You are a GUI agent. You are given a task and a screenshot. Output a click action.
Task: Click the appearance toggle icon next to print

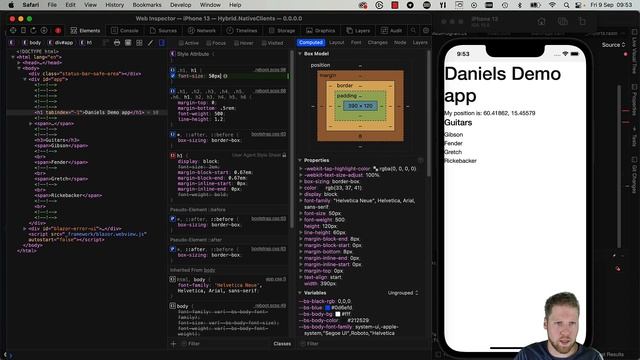pos(128,42)
